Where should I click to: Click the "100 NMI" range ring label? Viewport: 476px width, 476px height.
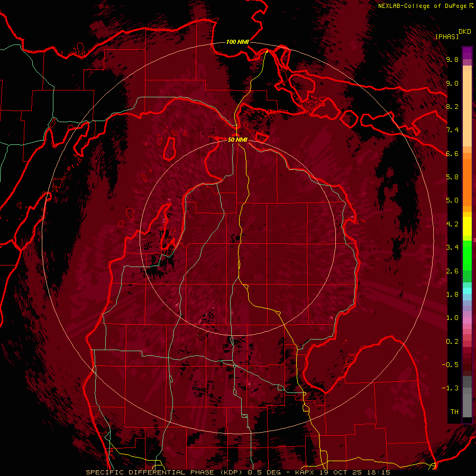point(237,42)
